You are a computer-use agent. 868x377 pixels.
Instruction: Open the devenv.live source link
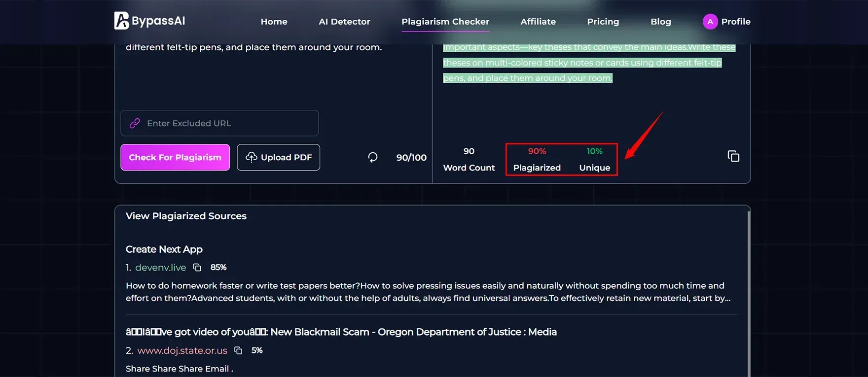click(x=161, y=268)
